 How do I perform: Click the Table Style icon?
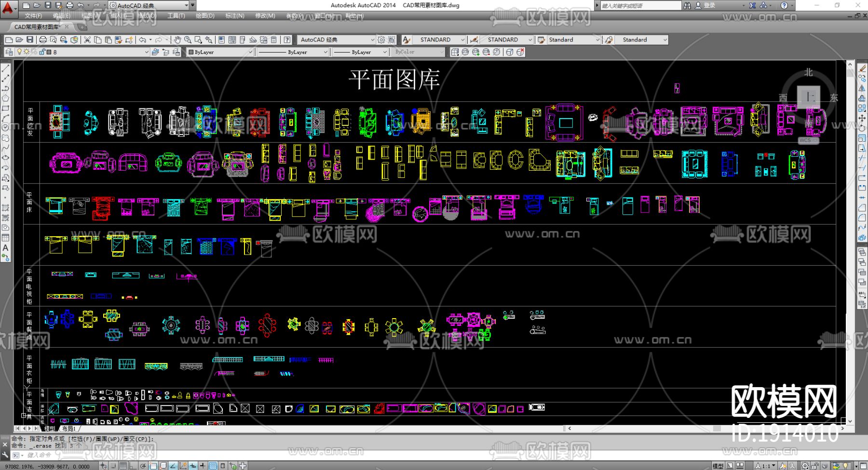click(542, 40)
